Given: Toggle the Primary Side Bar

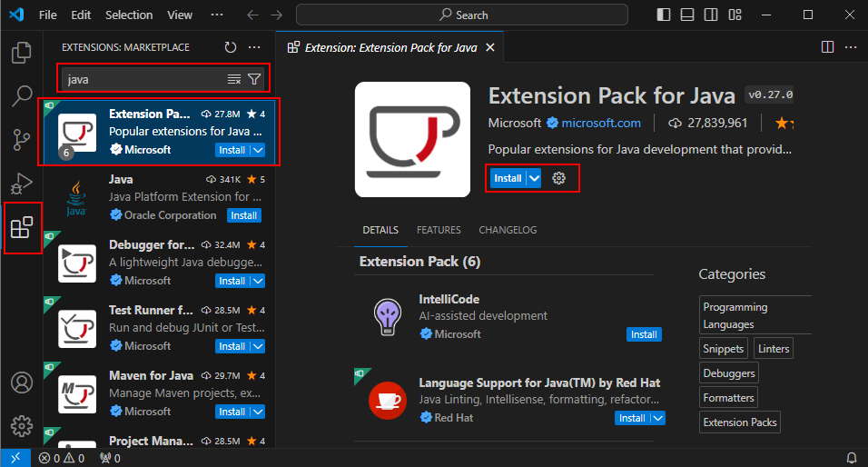Looking at the screenshot, I should point(663,15).
